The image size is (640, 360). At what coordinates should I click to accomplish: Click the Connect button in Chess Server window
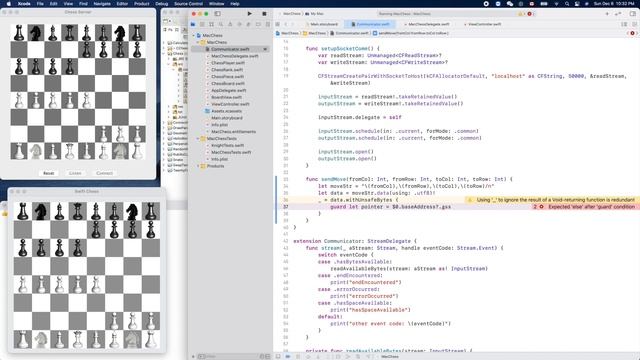coord(104,173)
